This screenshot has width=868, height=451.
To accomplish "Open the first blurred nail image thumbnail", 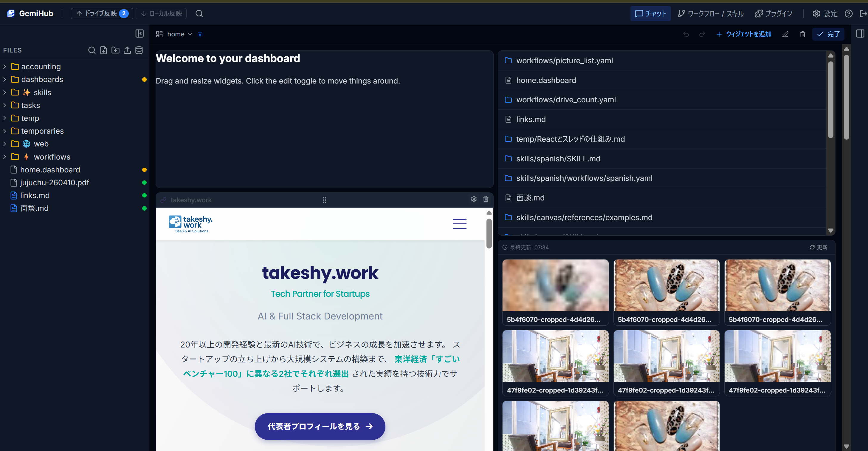I will tap(555, 285).
